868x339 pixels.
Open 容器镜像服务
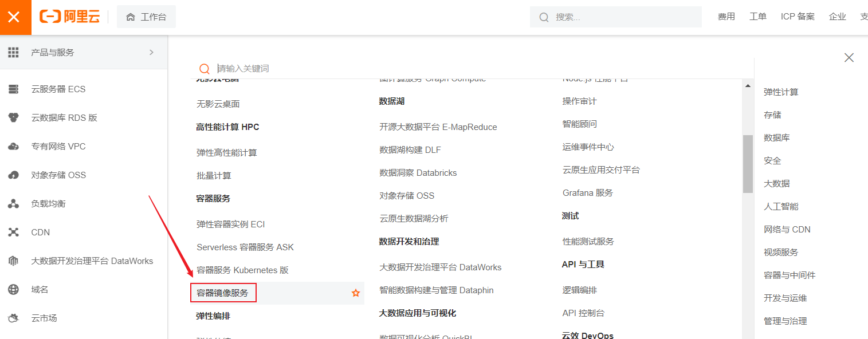tap(223, 293)
